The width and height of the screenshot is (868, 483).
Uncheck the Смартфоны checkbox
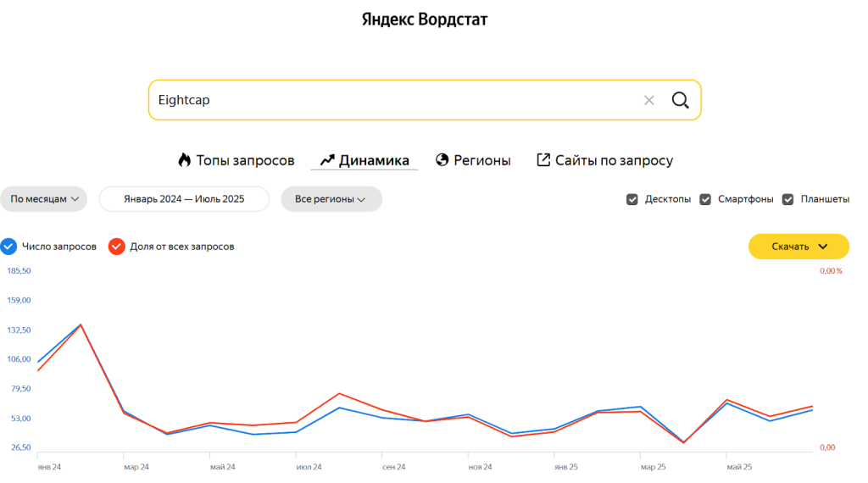click(704, 199)
